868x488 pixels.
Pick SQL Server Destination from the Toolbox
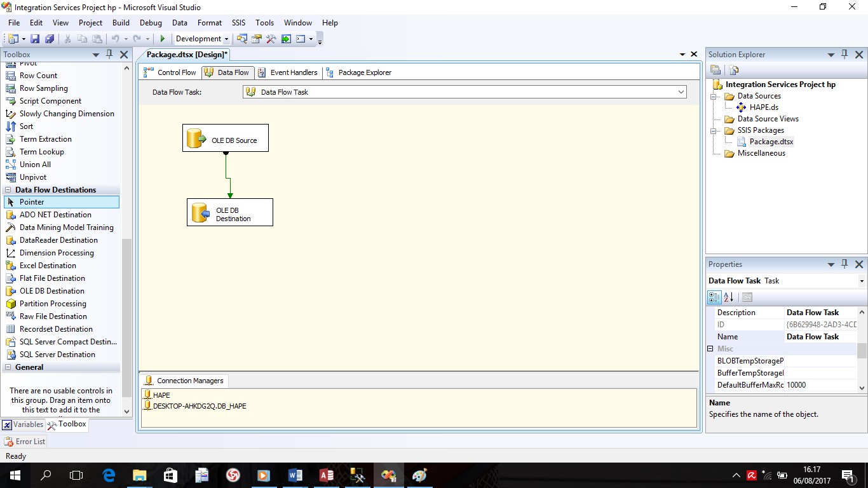click(57, 355)
